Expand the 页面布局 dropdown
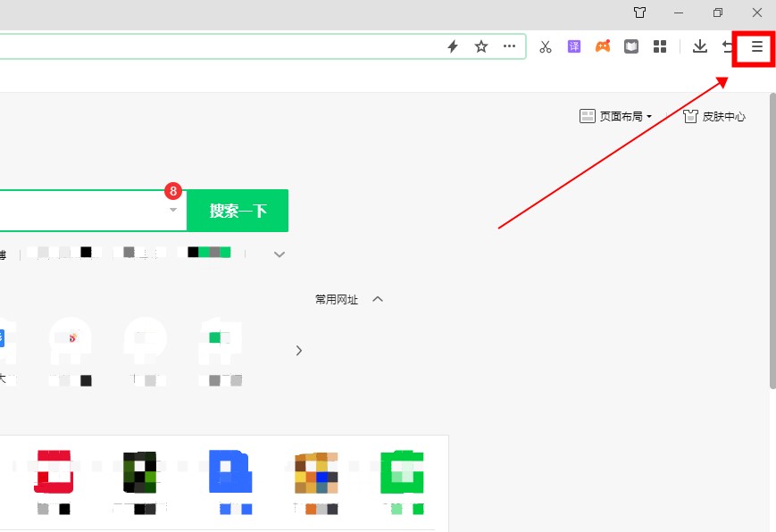Viewport: 776px width, 532px height. pyautogui.click(x=615, y=116)
